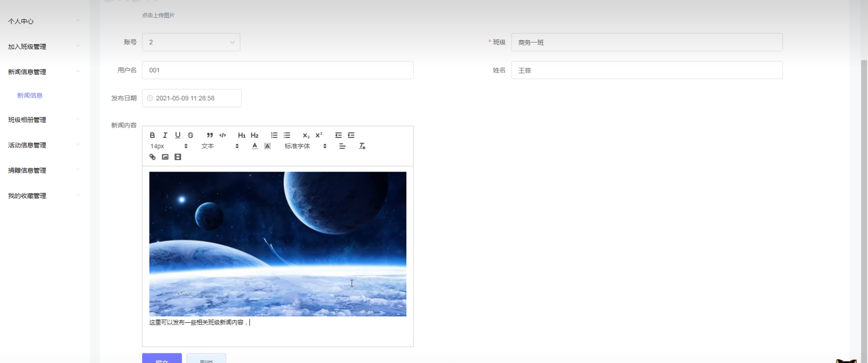Insert a code block
Image resolution: width=868 pixels, height=363 pixels.
pyautogui.click(x=222, y=135)
